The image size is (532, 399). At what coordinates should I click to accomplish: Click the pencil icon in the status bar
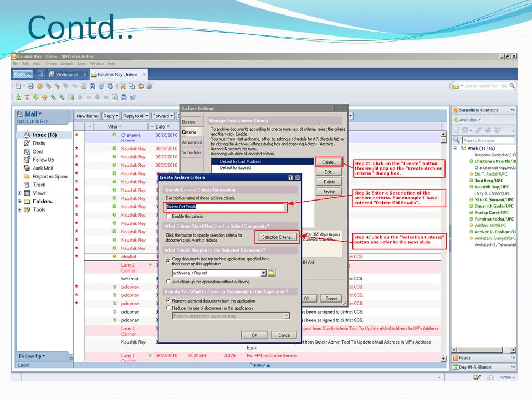[477, 377]
